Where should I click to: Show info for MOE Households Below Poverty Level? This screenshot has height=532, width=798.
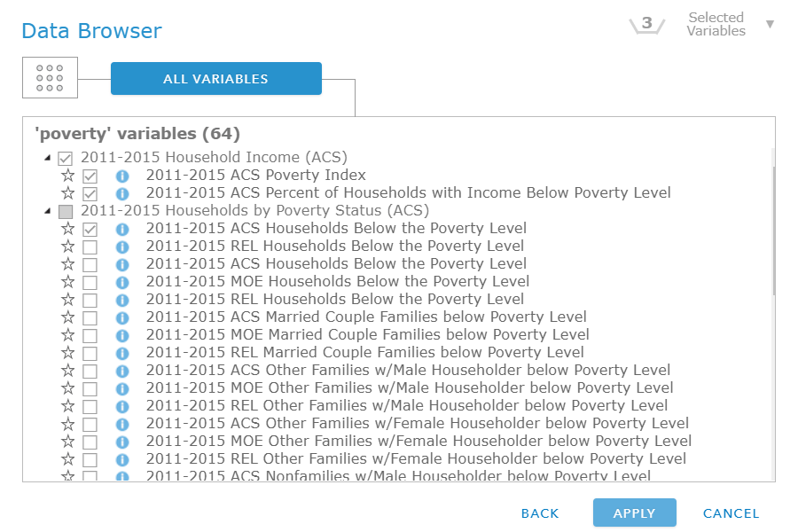click(x=122, y=282)
